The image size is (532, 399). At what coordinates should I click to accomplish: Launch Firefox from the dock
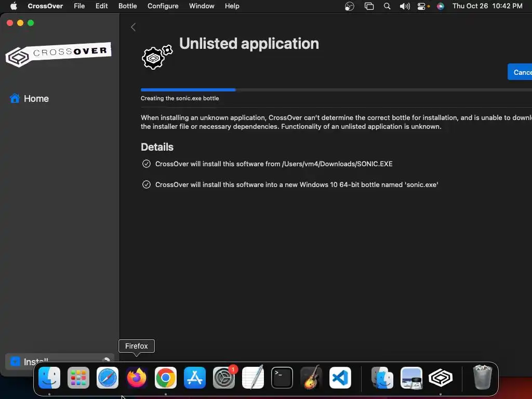coord(137,378)
